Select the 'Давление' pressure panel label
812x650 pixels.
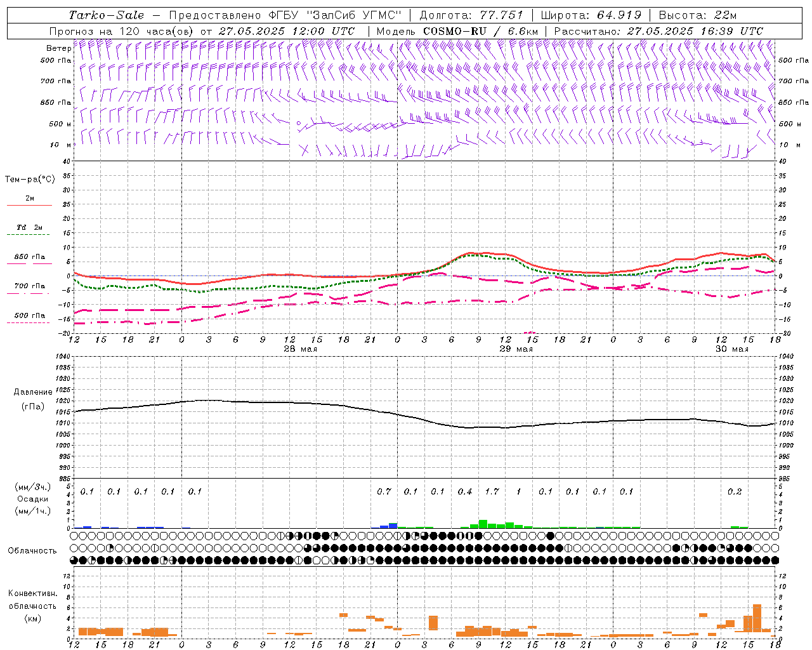click(x=32, y=392)
